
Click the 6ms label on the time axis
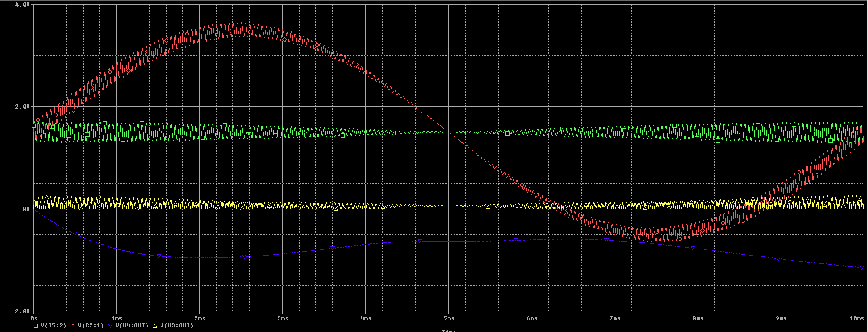tap(532, 318)
